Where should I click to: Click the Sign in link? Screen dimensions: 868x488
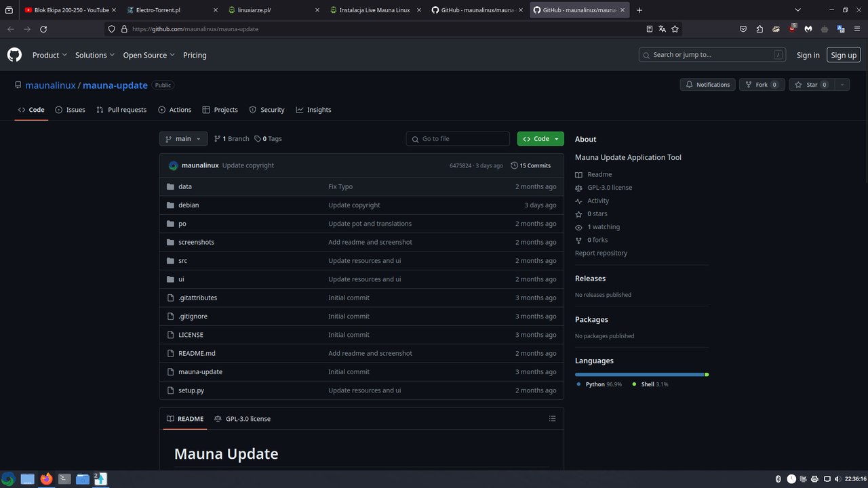click(x=808, y=56)
